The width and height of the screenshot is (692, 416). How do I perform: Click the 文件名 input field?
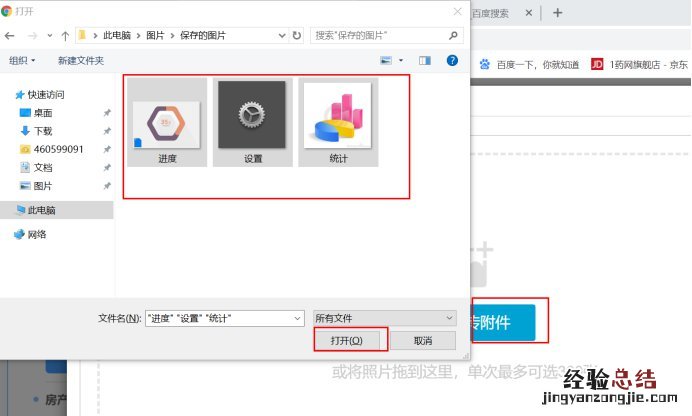click(x=225, y=318)
